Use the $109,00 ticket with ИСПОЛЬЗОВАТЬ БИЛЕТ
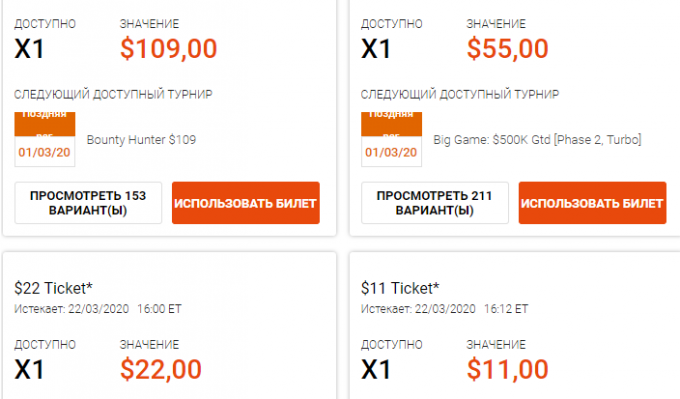The height and width of the screenshot is (399, 680). (x=246, y=203)
